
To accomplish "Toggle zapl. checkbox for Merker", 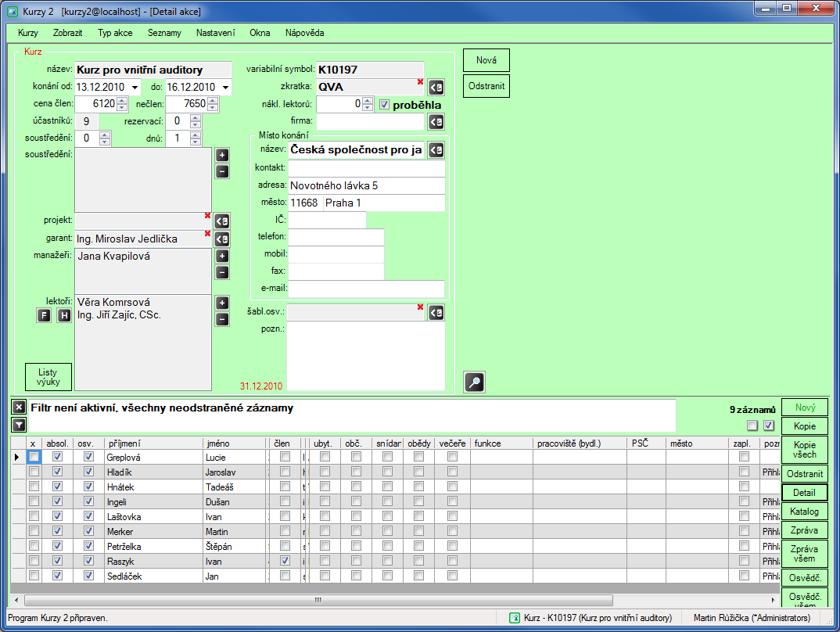I will point(744,531).
